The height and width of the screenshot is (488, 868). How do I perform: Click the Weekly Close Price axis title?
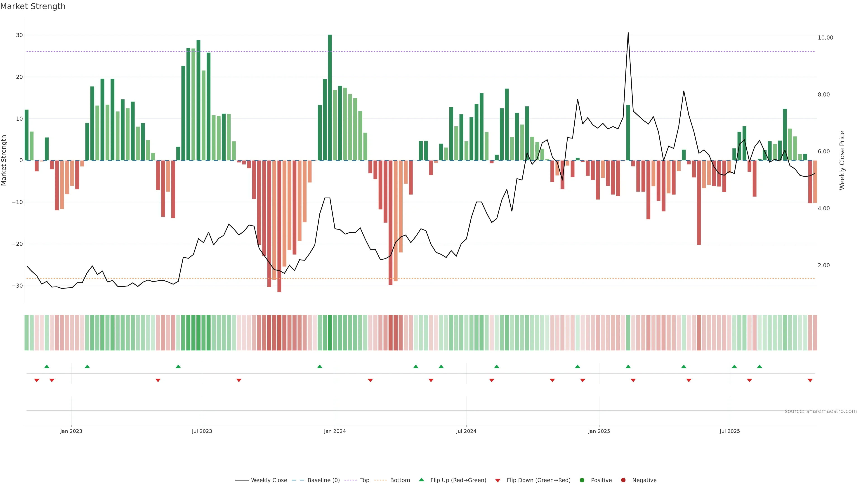[x=842, y=160]
